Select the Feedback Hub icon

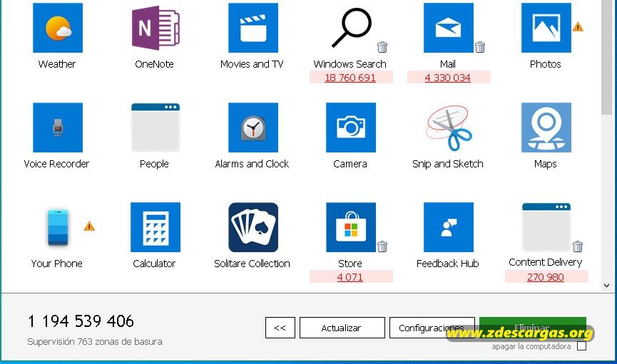tap(449, 227)
